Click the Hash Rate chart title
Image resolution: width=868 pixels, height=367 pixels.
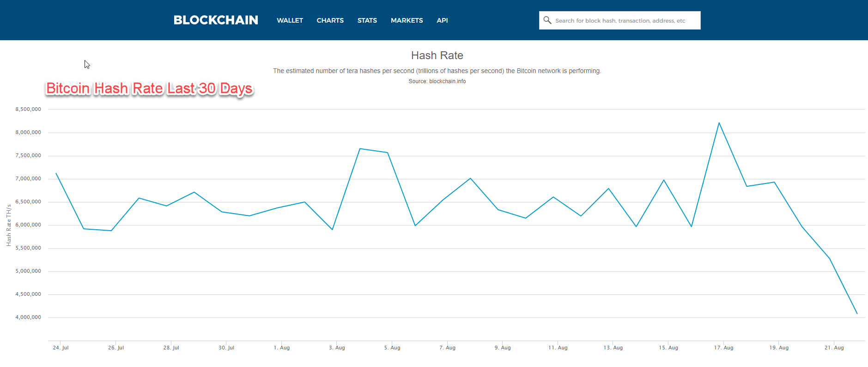tap(437, 55)
